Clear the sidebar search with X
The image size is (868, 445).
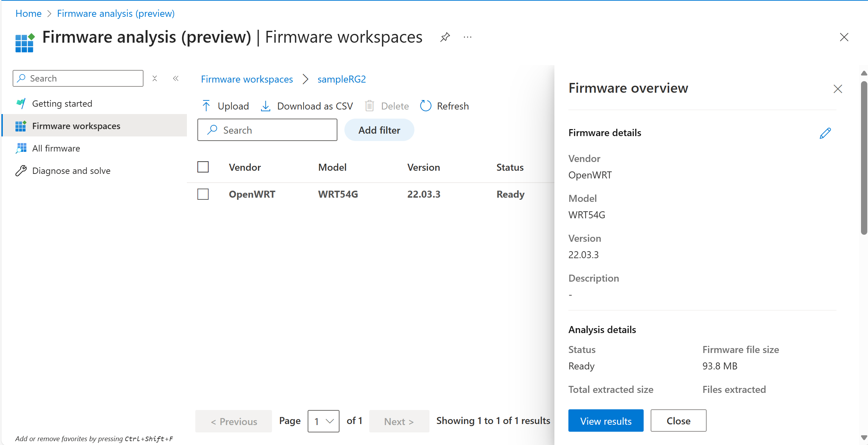pos(155,78)
